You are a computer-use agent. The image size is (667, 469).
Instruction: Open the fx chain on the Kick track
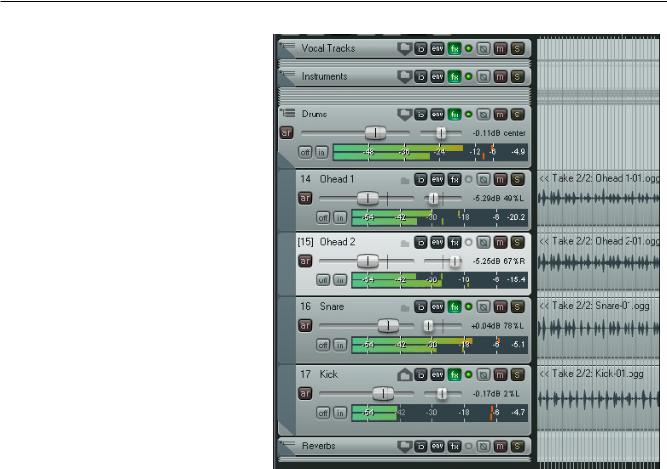pos(454,375)
